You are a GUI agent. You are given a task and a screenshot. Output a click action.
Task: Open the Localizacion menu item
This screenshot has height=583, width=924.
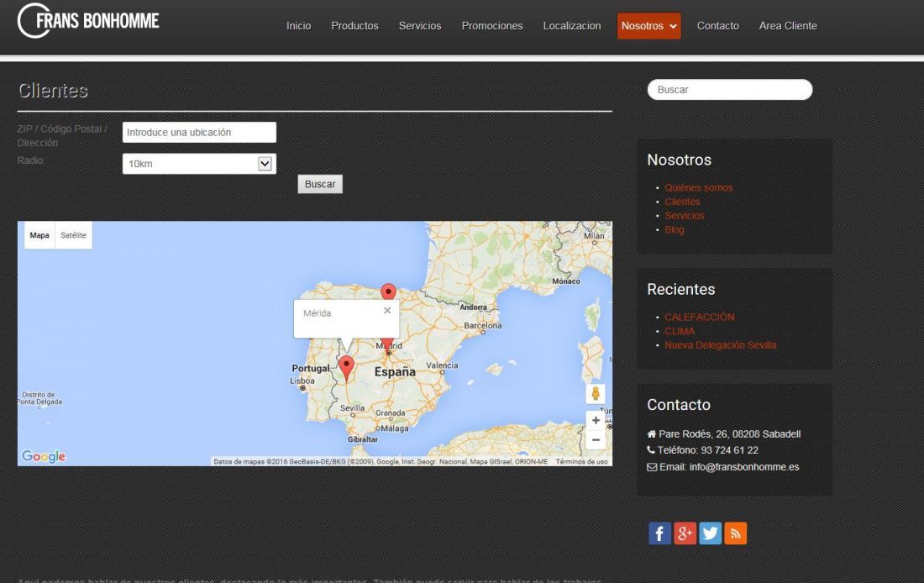[x=572, y=26]
